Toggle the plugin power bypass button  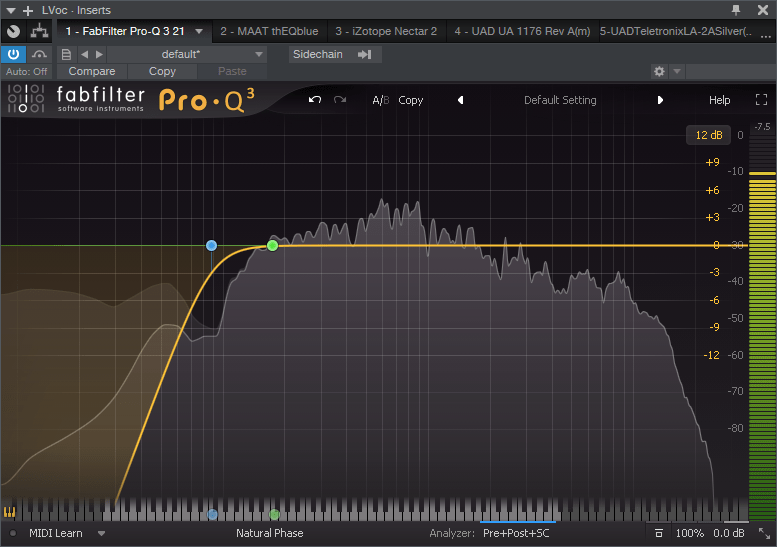pyautogui.click(x=13, y=54)
